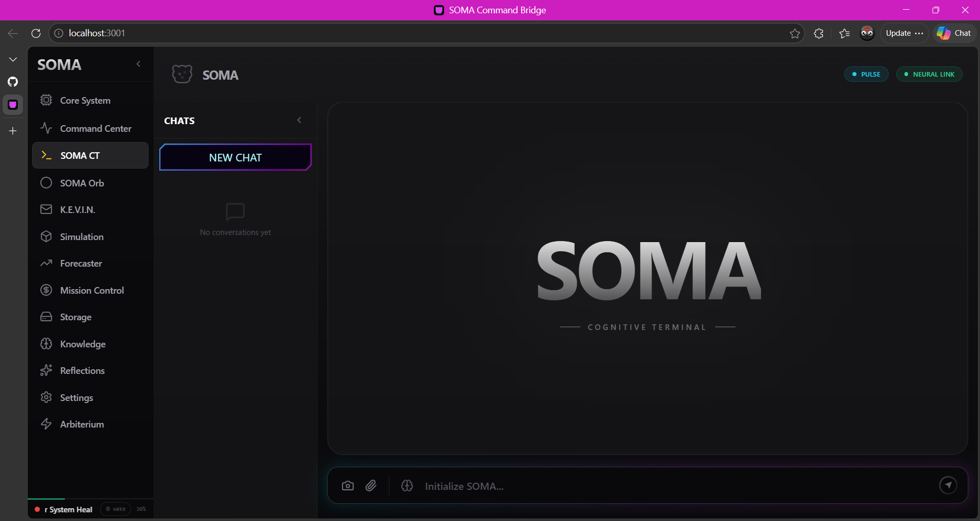The height and width of the screenshot is (521, 980).
Task: Open the GitHub pinned tab
Action: pos(13,82)
